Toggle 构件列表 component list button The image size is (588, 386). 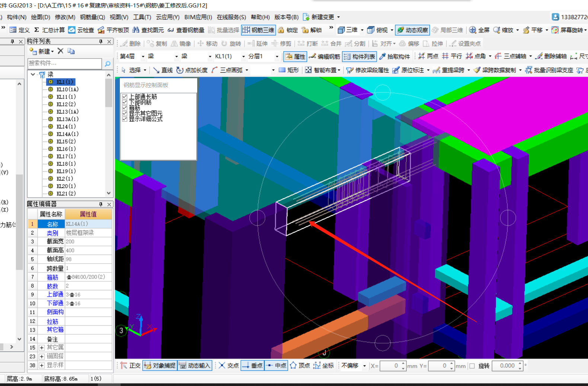point(359,56)
